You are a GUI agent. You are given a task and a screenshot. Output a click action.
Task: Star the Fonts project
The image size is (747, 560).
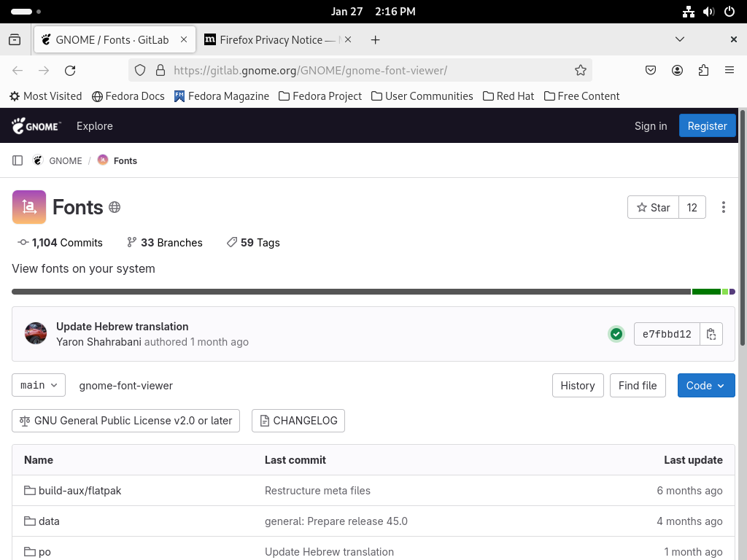coord(653,208)
